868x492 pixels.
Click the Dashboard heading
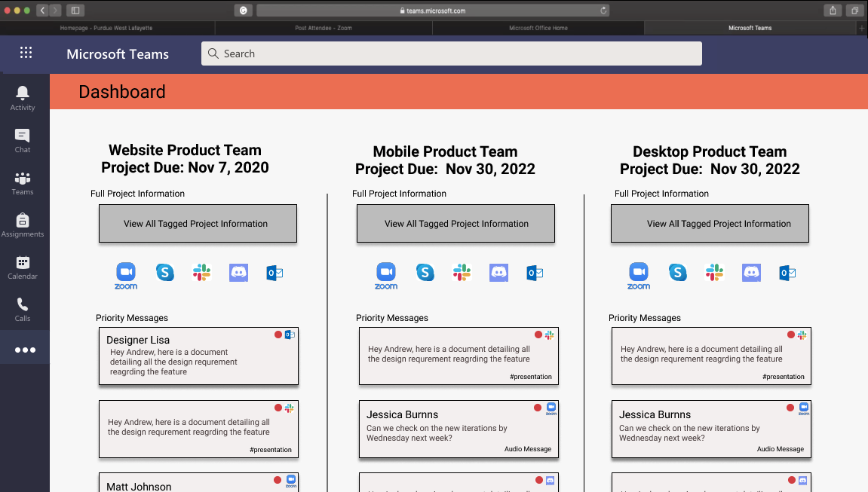[x=121, y=92]
